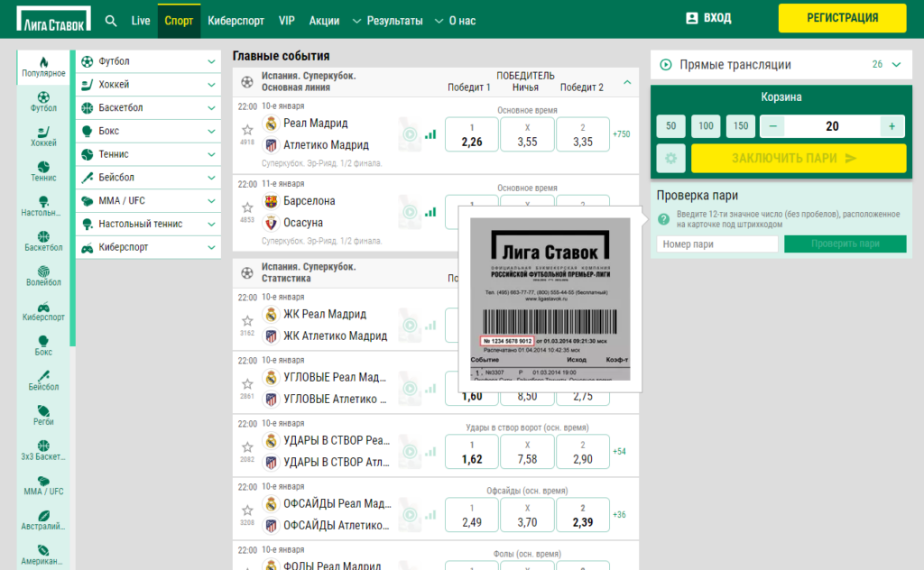The height and width of the screenshot is (570, 924).
Task: Click the Проверить пари button
Action: tap(845, 244)
